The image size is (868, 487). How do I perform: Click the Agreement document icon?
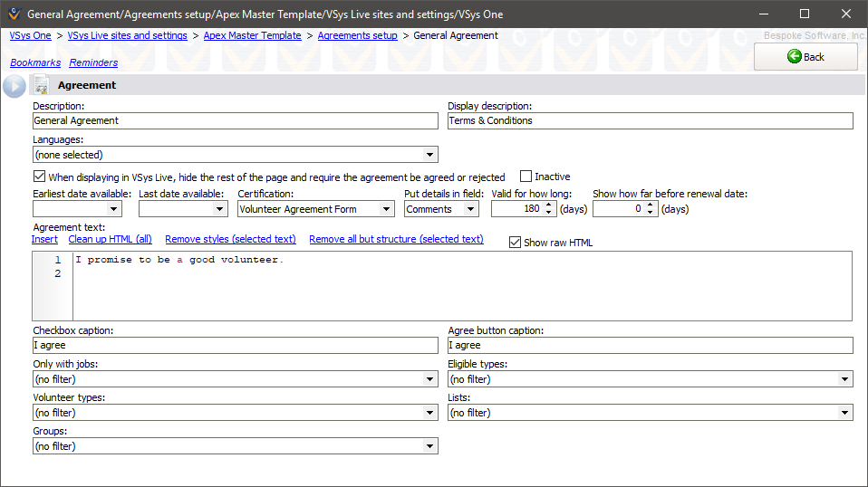pyautogui.click(x=41, y=86)
